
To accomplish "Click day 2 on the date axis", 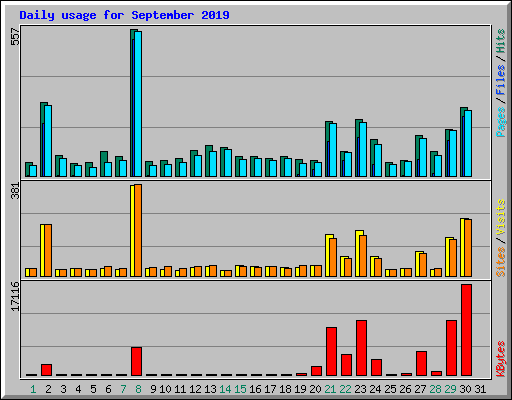I will [48, 389].
